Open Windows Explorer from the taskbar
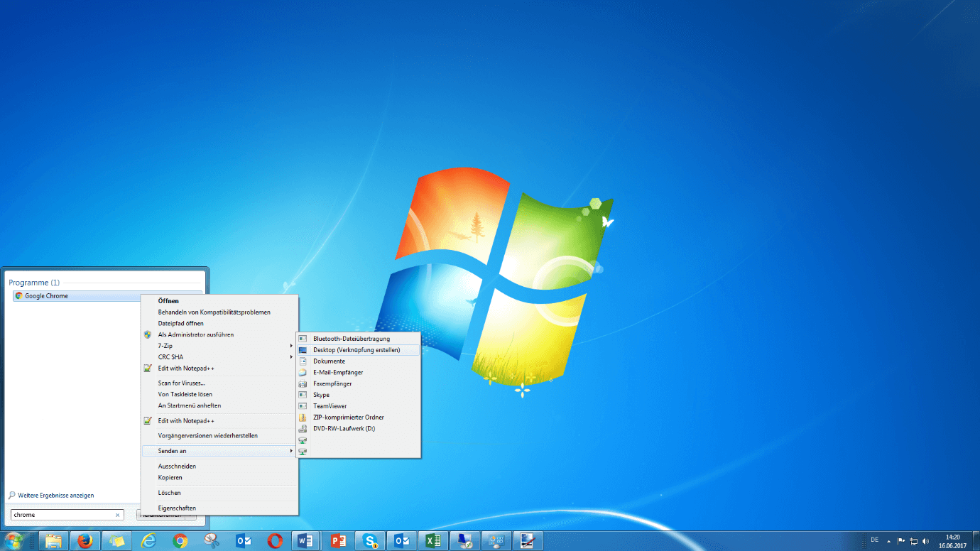Image resolution: width=980 pixels, height=551 pixels. coord(54,541)
